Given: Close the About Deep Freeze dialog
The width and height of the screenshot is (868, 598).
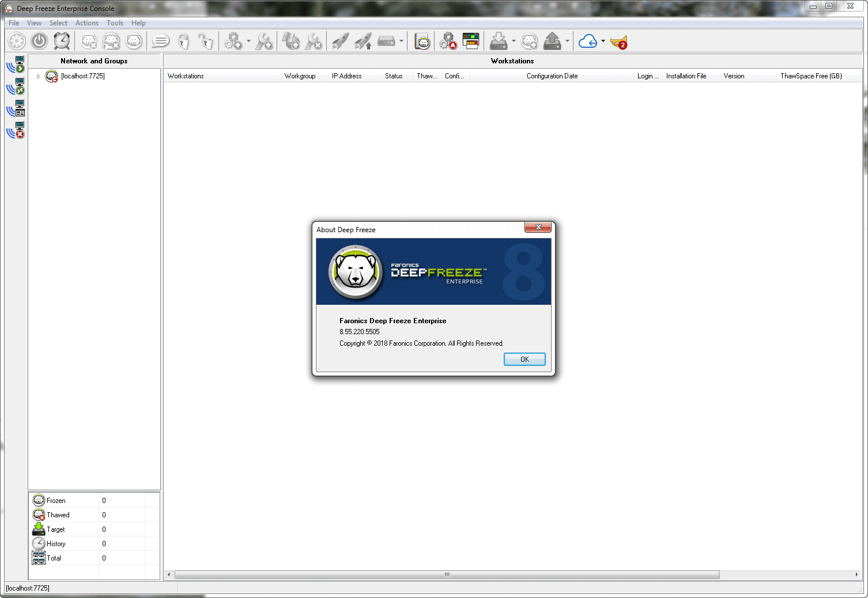Looking at the screenshot, I should [x=538, y=227].
